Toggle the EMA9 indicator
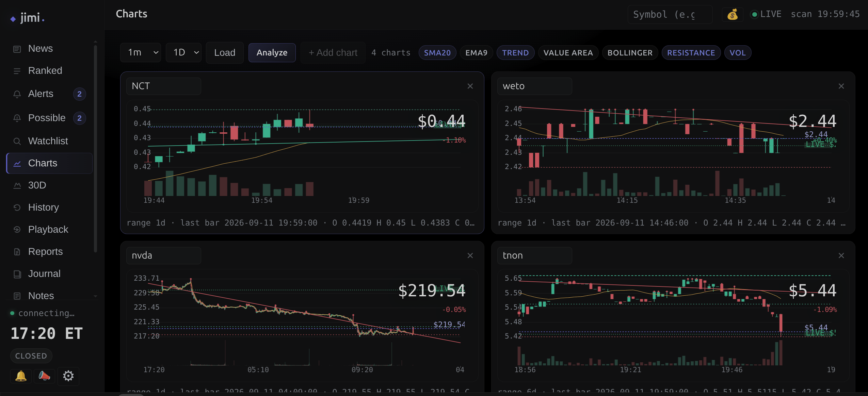The image size is (868, 396). pyautogui.click(x=477, y=53)
